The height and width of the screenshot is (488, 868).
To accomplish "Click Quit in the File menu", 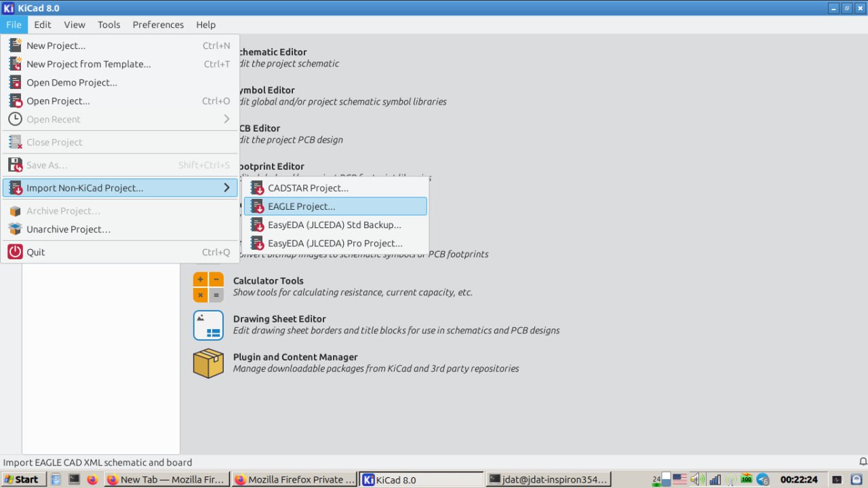I will tap(35, 252).
